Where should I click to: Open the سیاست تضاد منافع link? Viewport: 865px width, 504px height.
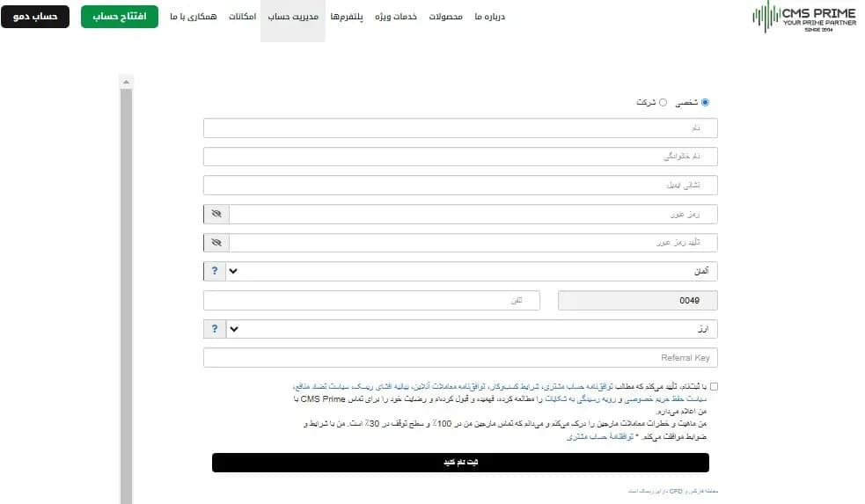[x=322, y=386]
